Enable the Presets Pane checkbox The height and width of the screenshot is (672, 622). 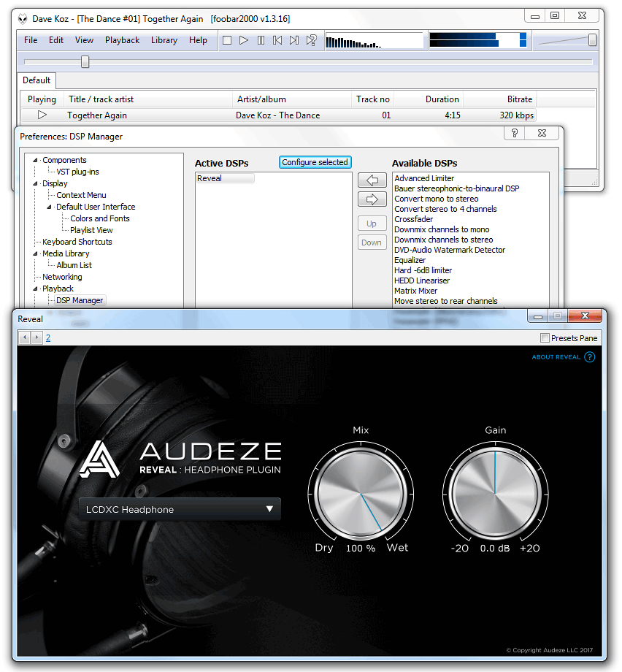click(x=545, y=338)
